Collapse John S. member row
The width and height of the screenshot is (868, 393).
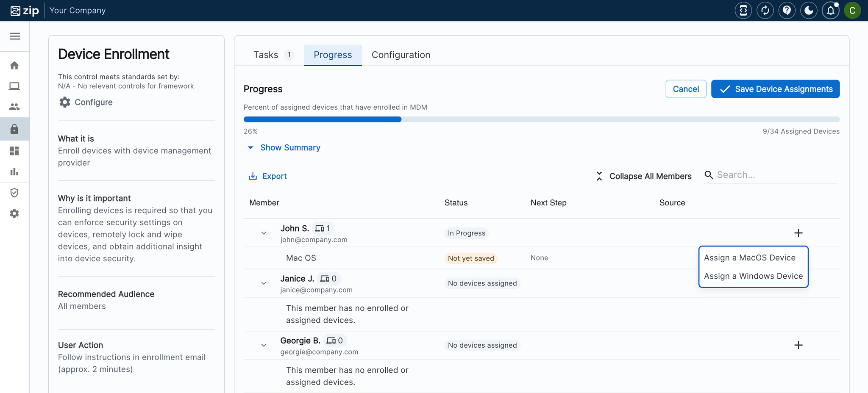[264, 233]
